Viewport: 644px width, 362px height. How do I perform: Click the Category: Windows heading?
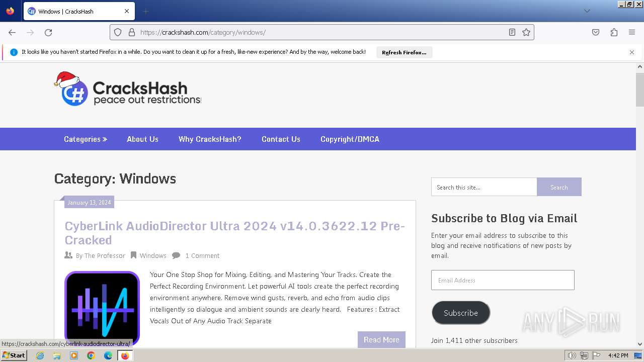click(115, 178)
